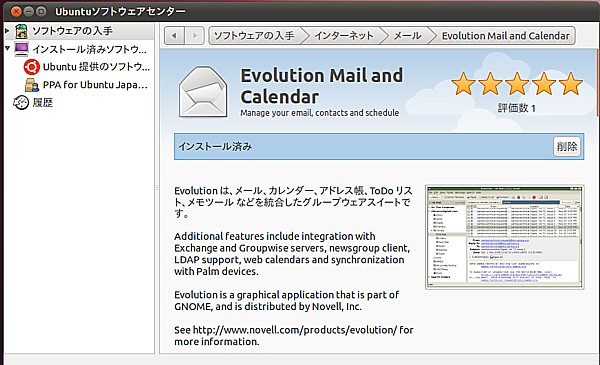Click the インターネット breadcrumb

tap(344, 36)
